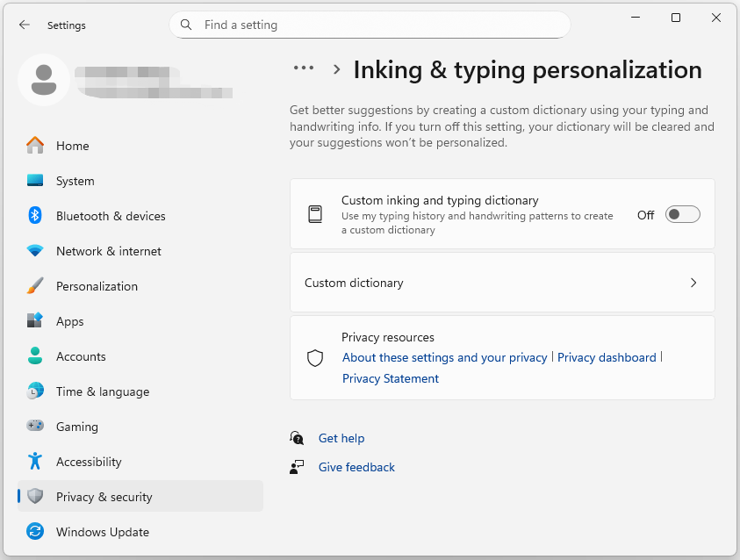Open the System settings section
The height and width of the screenshot is (560, 740).
coord(75,181)
